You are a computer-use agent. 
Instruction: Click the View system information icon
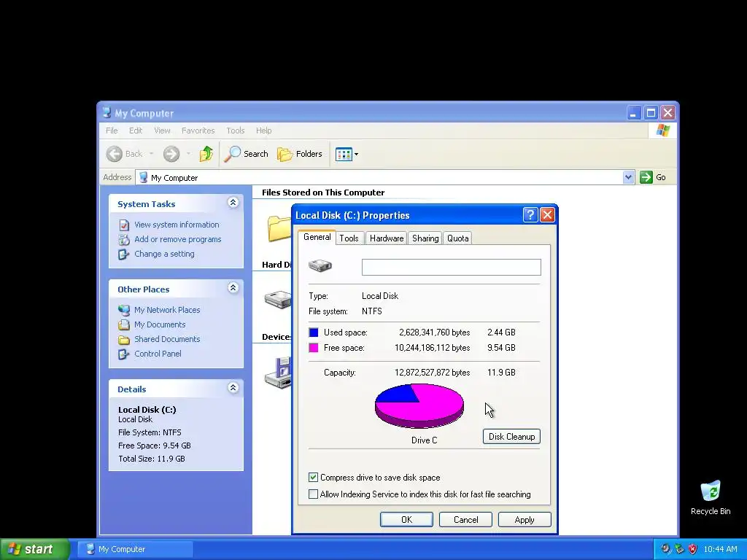tap(124, 225)
